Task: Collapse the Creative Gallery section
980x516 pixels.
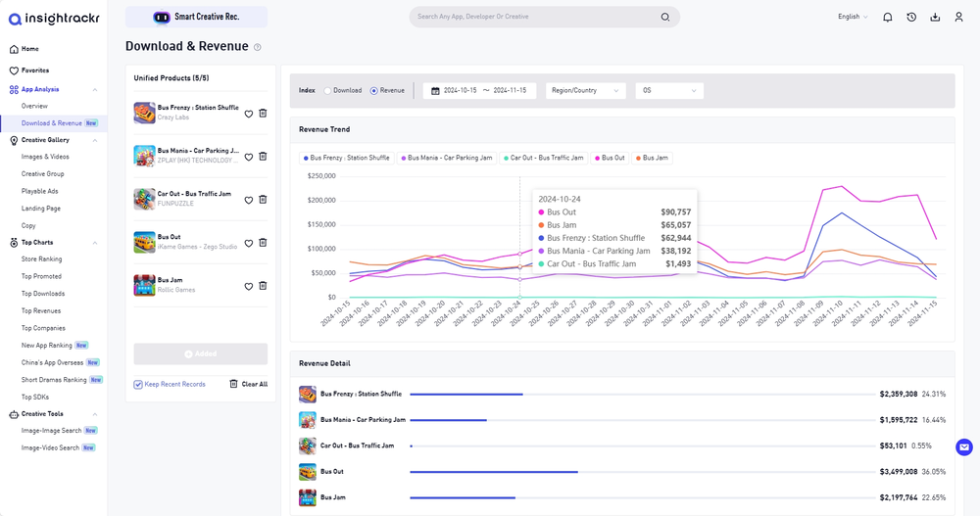Action: click(95, 141)
